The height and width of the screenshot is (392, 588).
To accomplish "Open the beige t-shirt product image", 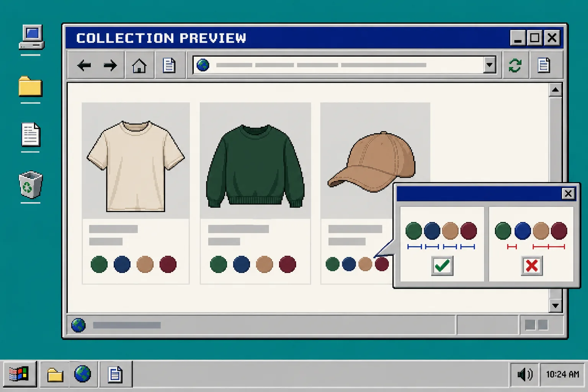I will pyautogui.click(x=136, y=166).
